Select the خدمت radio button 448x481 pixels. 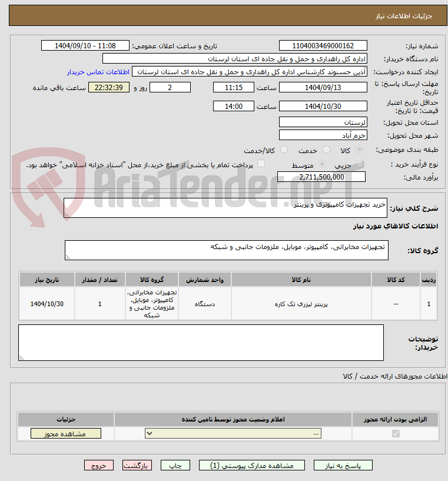(326, 150)
